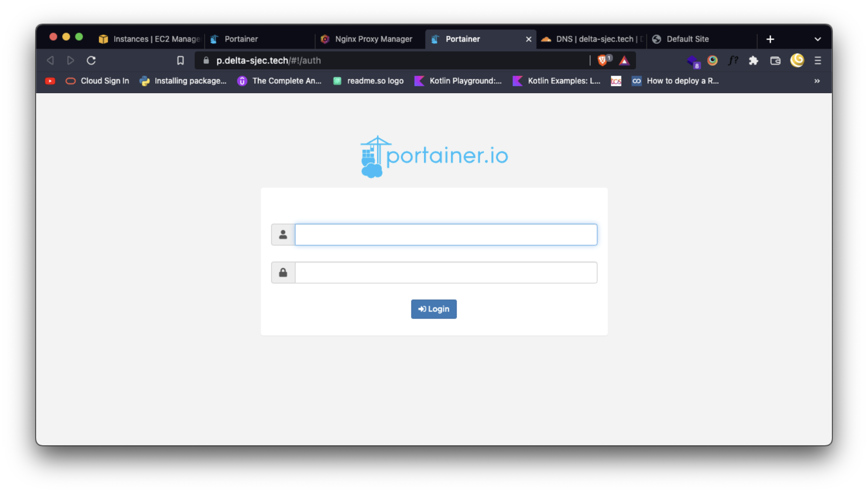Viewport: 868px width, 493px height.
Task: Open the Brave wallet icon
Action: point(775,61)
